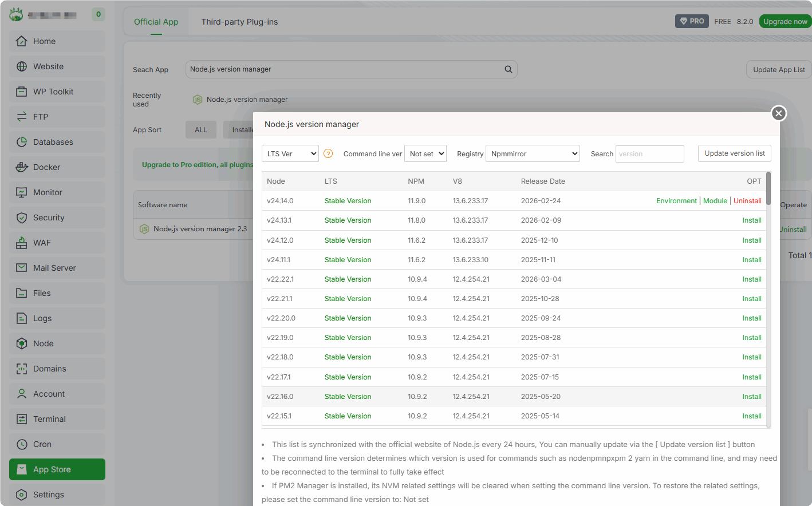
Task: Click the Docker whale icon in sidebar
Action: [22, 167]
